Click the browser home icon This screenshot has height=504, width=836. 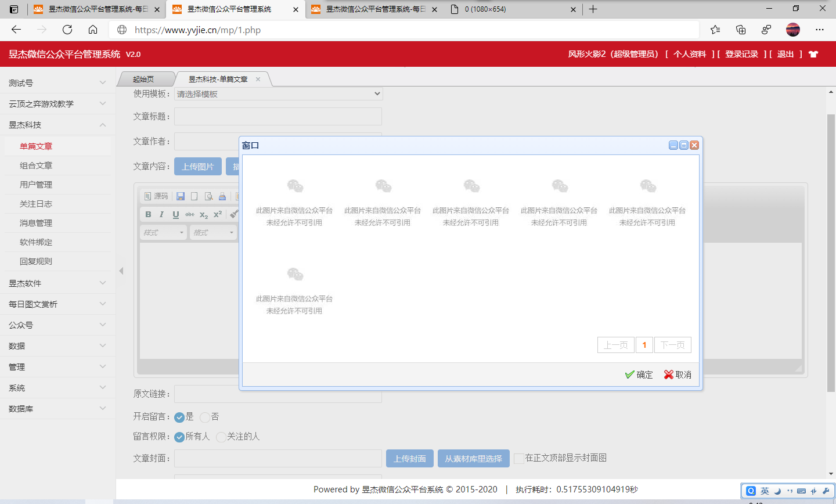click(x=93, y=30)
